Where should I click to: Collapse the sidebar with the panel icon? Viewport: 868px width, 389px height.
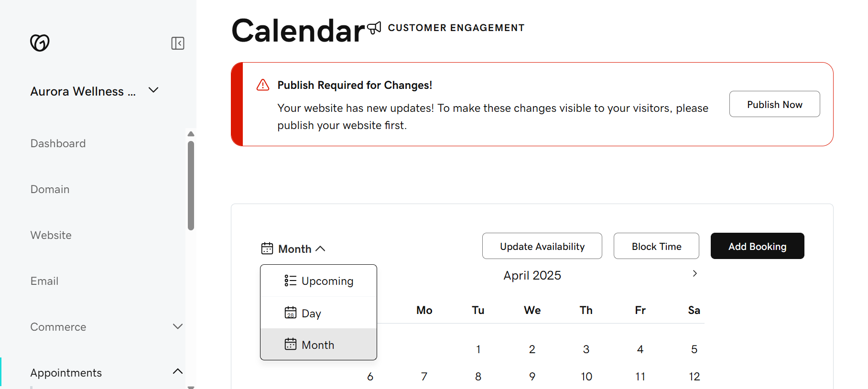[178, 43]
